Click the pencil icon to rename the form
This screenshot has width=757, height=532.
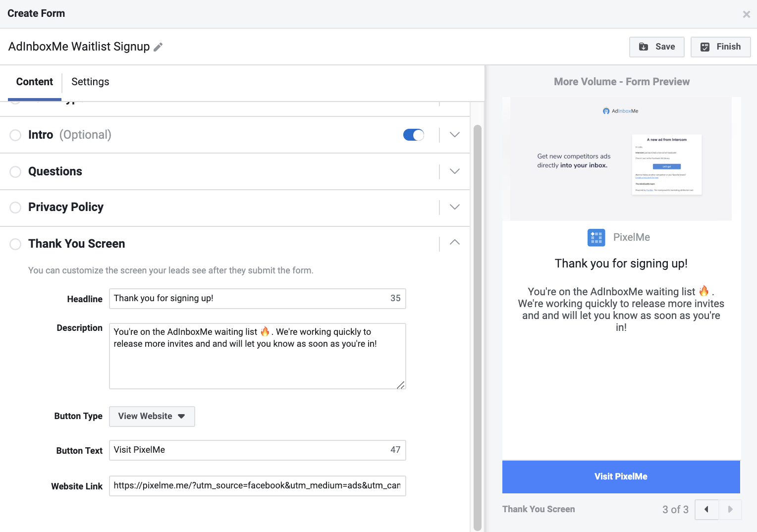tap(158, 47)
